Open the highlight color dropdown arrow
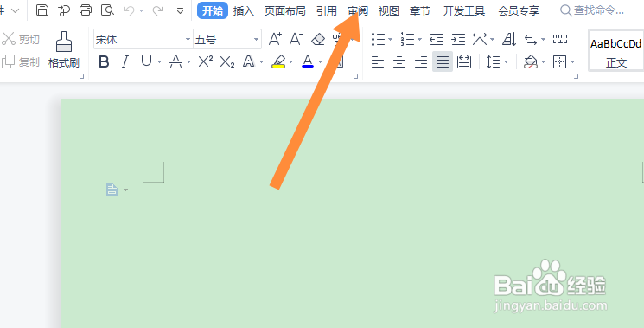Viewport: 644px width, 328px height. coord(291,62)
